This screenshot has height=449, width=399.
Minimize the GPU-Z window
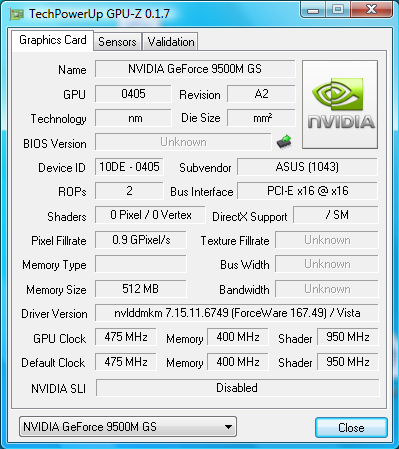313,9
